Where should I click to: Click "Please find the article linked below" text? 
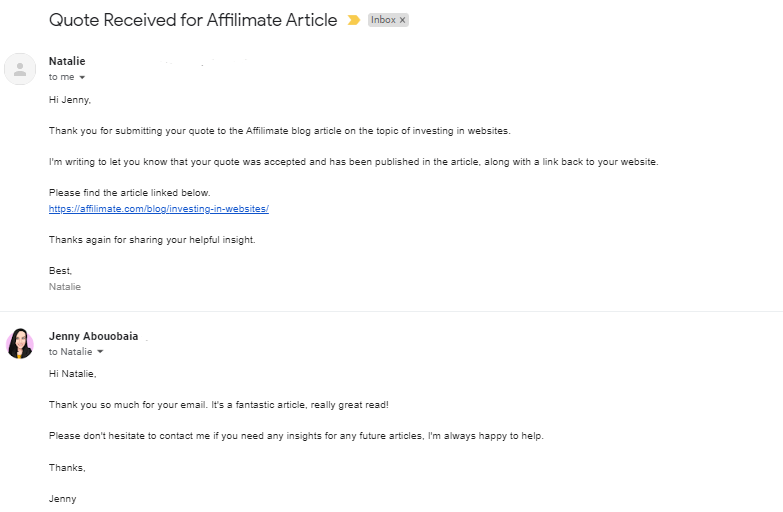coord(130,193)
